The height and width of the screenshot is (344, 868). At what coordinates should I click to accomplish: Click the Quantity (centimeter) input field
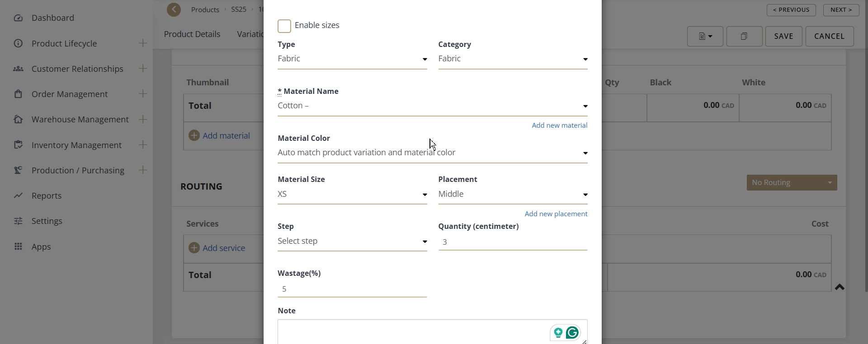[512, 242]
